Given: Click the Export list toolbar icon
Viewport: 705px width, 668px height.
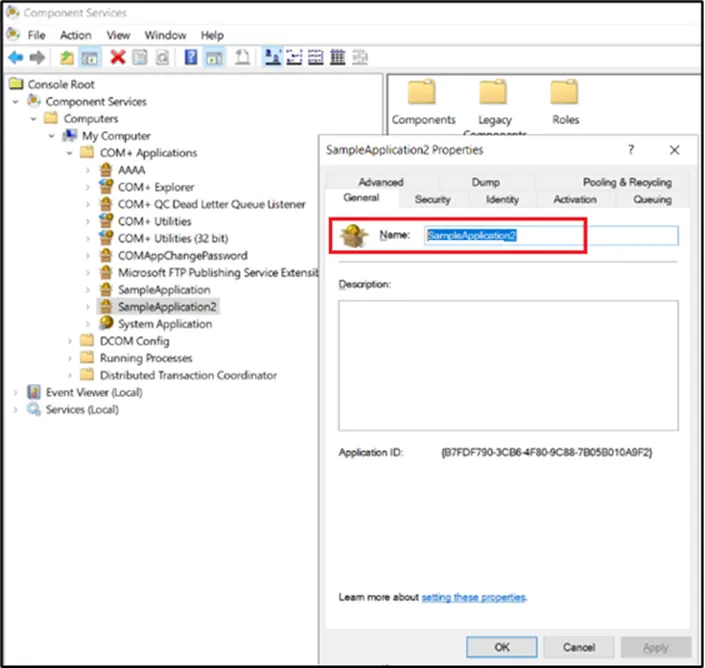Looking at the screenshot, I should tap(242, 57).
